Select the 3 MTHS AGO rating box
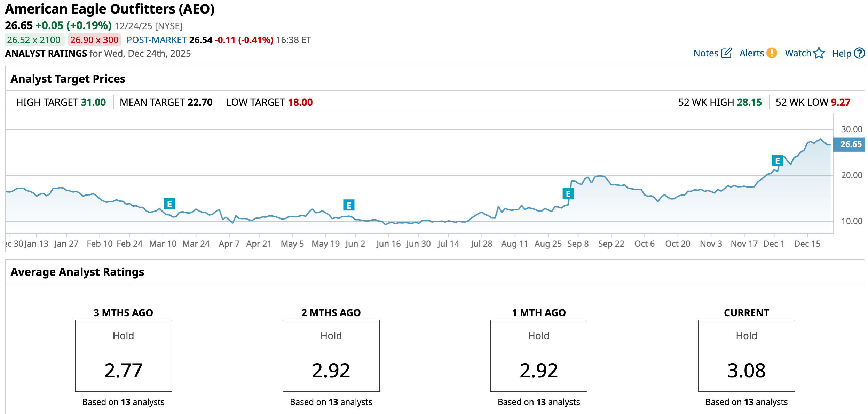Viewport: 868px width, 414px height. (124, 356)
